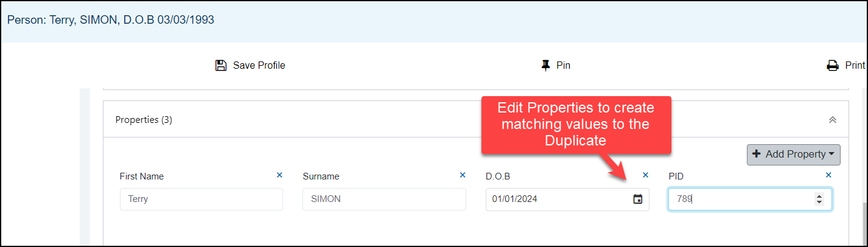The width and height of the screenshot is (868, 247).
Task: Collapse the Properties section chevron
Action: click(833, 120)
